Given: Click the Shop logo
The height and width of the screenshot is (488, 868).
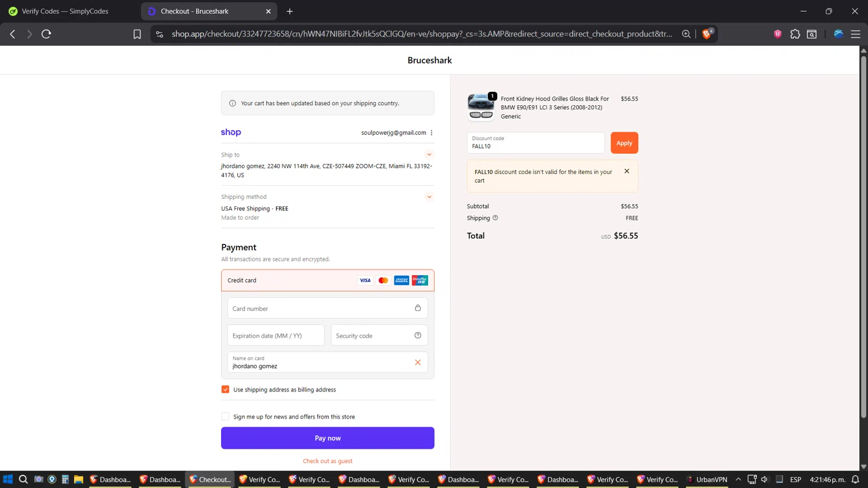Looking at the screenshot, I should 231,132.
